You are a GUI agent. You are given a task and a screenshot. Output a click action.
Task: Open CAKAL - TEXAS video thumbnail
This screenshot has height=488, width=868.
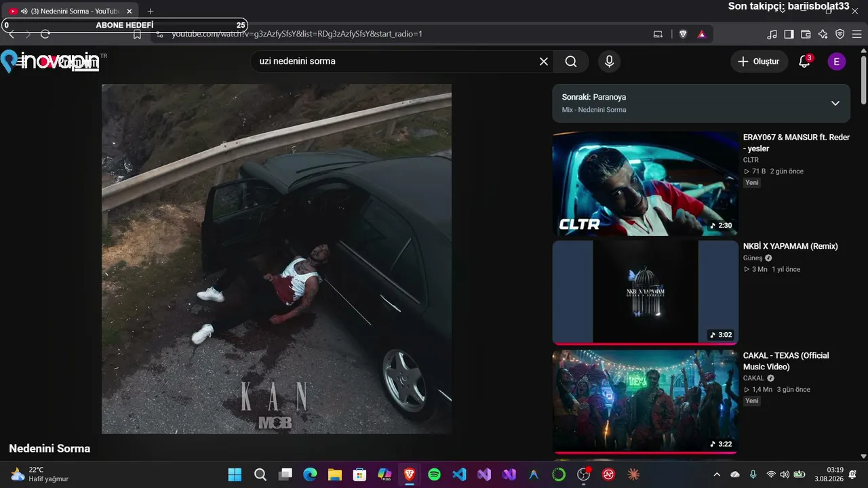tap(645, 402)
